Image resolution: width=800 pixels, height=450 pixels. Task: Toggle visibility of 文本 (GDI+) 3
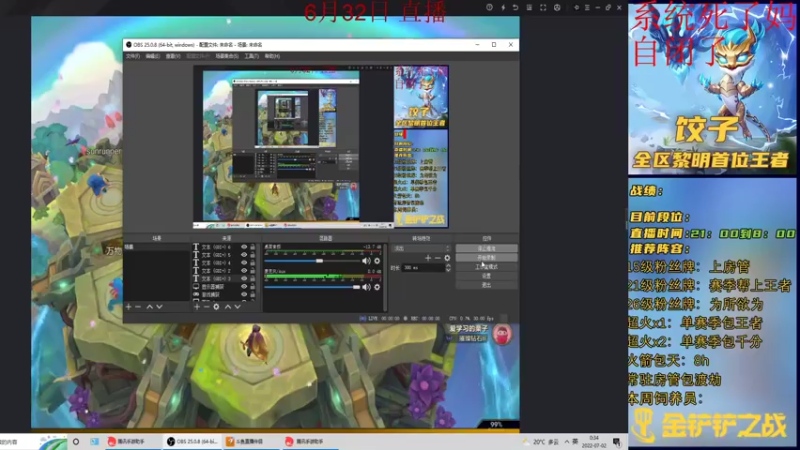tap(244, 279)
